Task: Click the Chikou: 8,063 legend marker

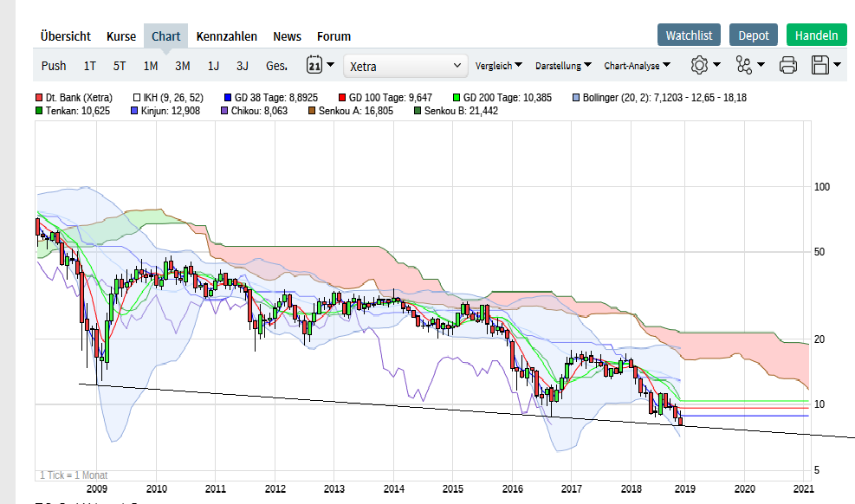Action: (x=223, y=110)
